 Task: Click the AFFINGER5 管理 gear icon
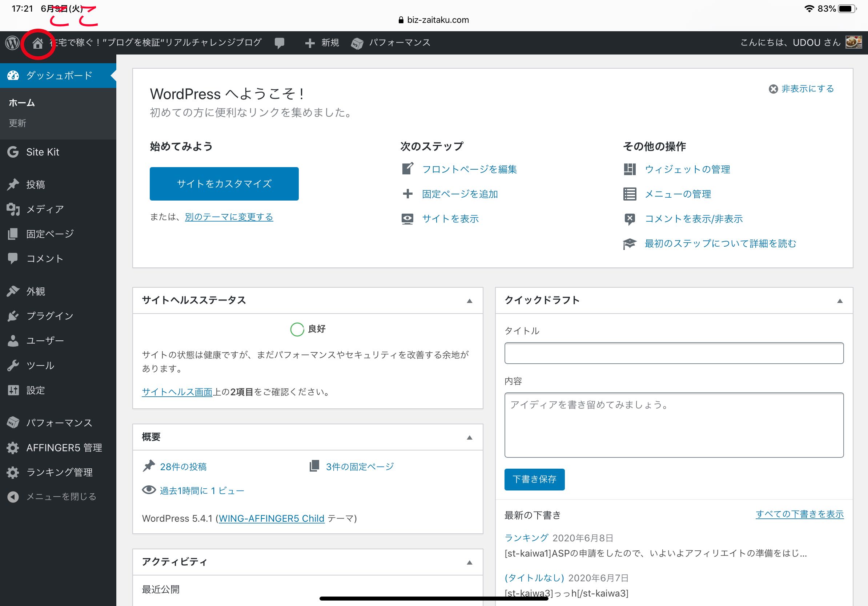[13, 448]
